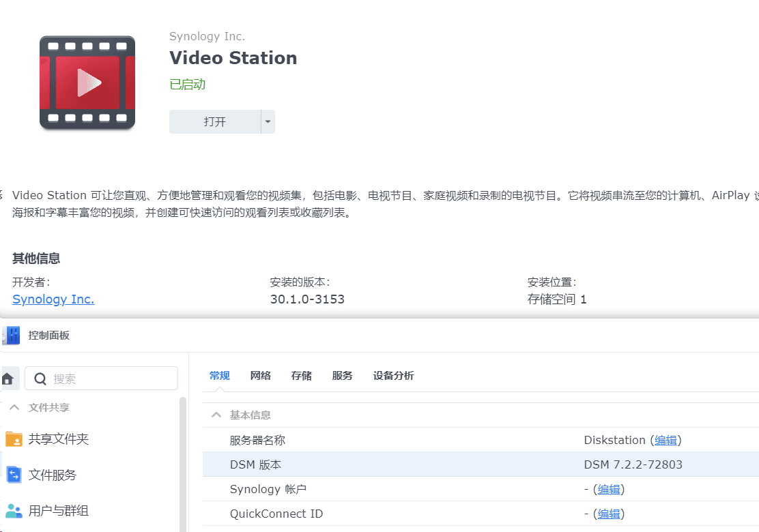Edit the Synology 帐户 link
This screenshot has height=532, width=759.
609,490
